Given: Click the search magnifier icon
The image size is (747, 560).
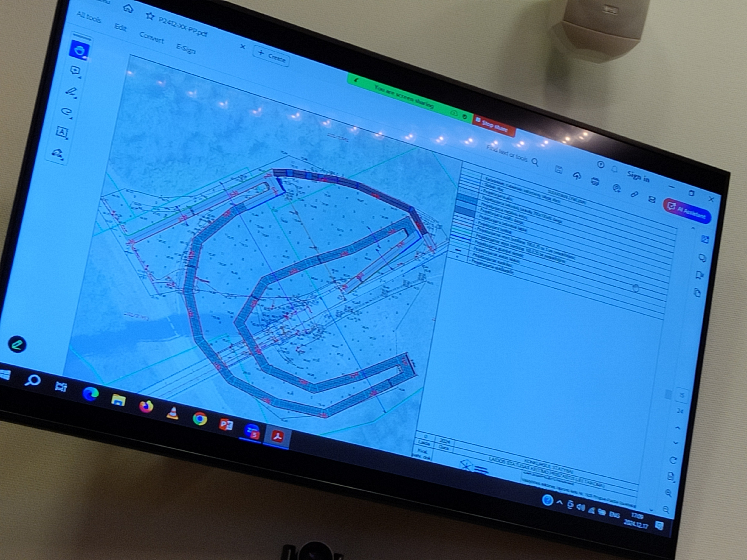Looking at the screenshot, I should pos(535,162).
